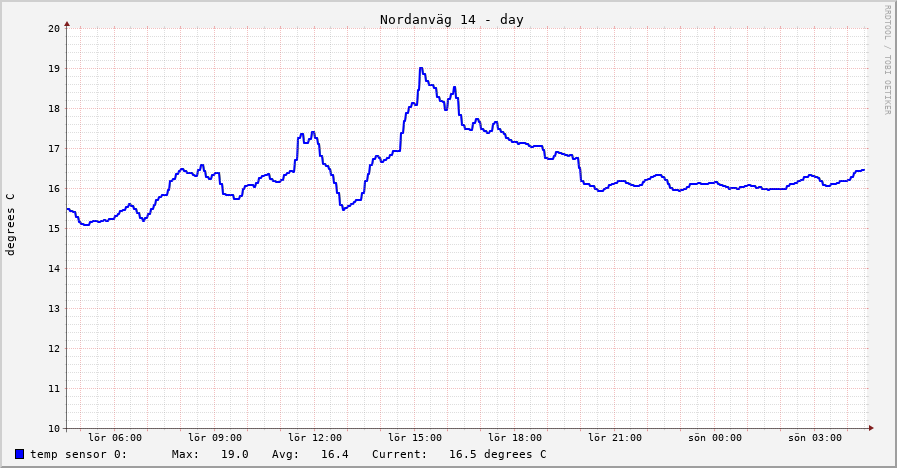Click x-axis label 'lör 09:00'
This screenshot has width=897, height=468.
(x=215, y=438)
